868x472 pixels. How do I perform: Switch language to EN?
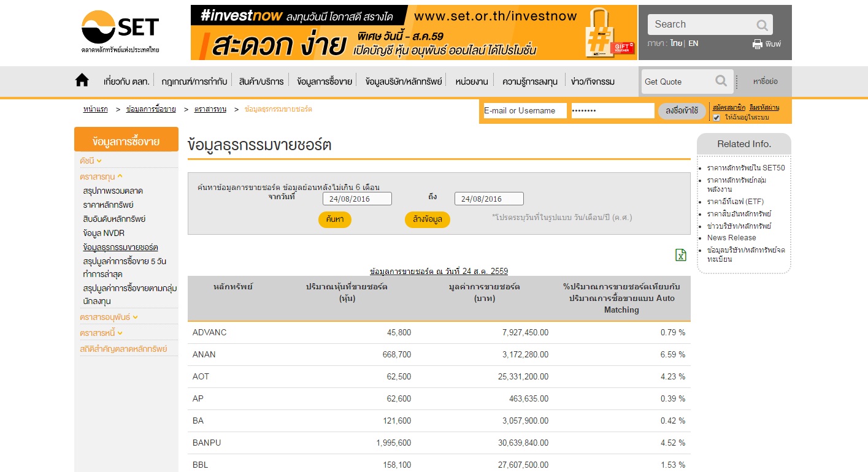(x=693, y=44)
